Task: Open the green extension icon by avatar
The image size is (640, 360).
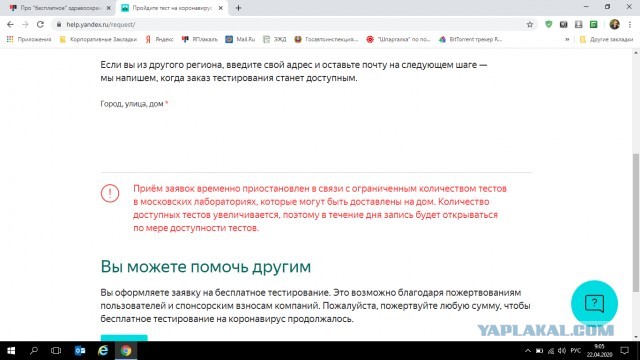Action: pyautogui.click(x=593, y=24)
